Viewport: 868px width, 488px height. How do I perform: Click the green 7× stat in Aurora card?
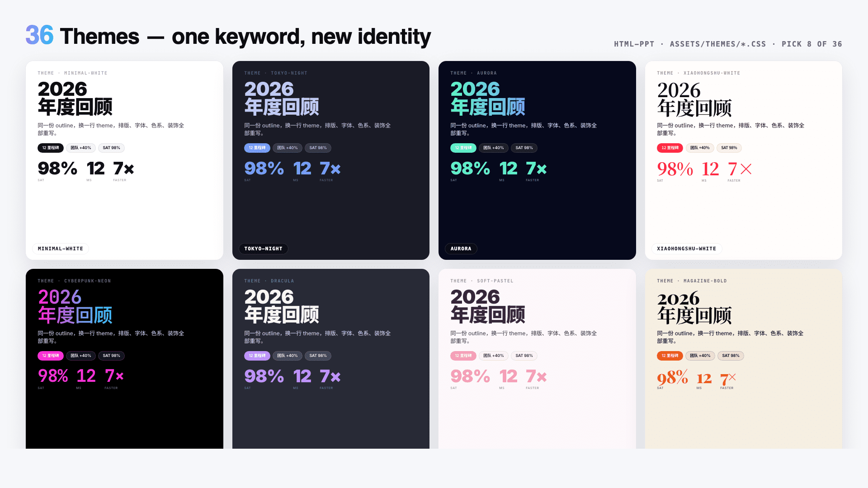point(536,169)
